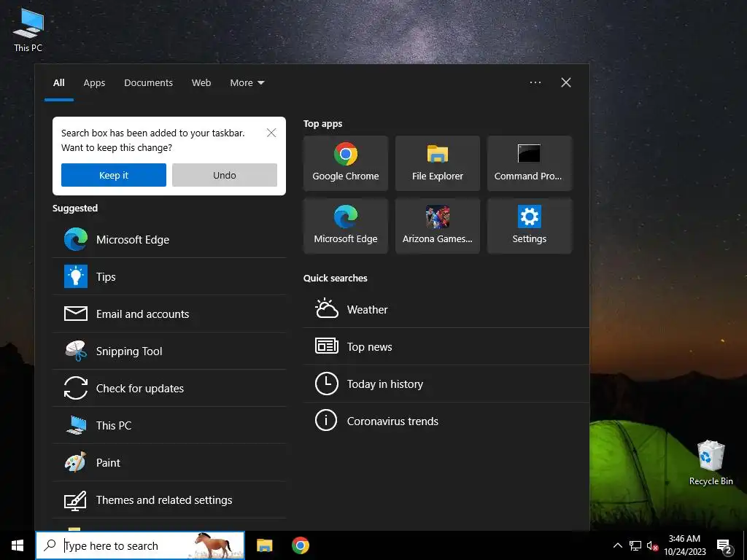Select Recycle Bin desktop icon
Image resolution: width=747 pixels, height=560 pixels.
click(711, 463)
